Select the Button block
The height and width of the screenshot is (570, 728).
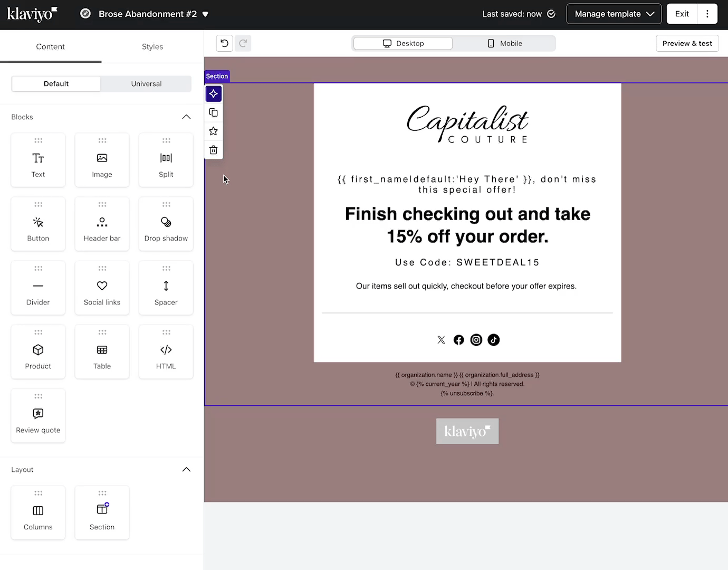(38, 224)
